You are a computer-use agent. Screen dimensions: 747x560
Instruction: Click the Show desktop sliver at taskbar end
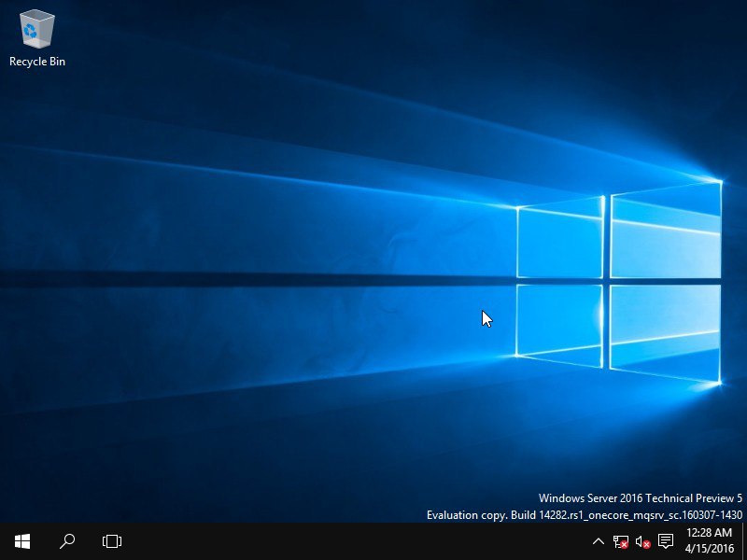pyautogui.click(x=744, y=541)
